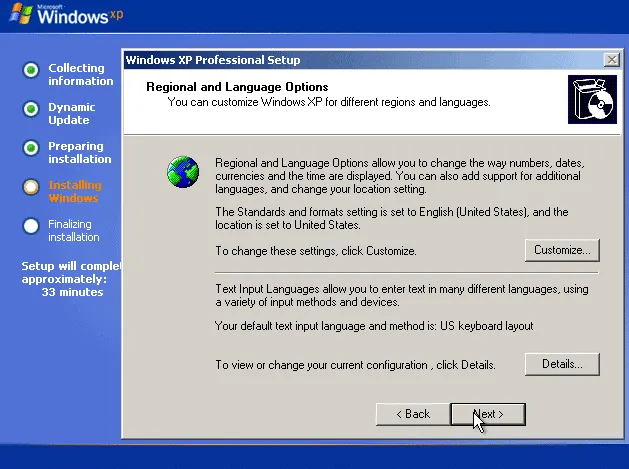Click the Next button
This screenshot has height=469, width=629.
pos(488,414)
